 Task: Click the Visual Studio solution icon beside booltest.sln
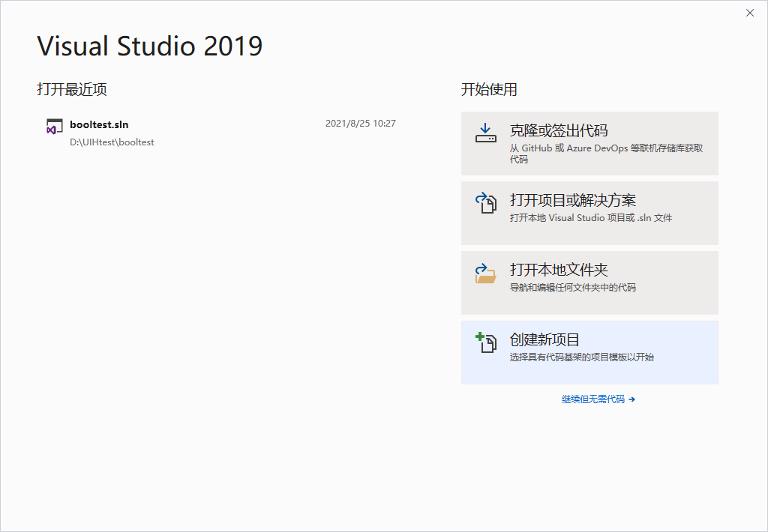point(54,125)
